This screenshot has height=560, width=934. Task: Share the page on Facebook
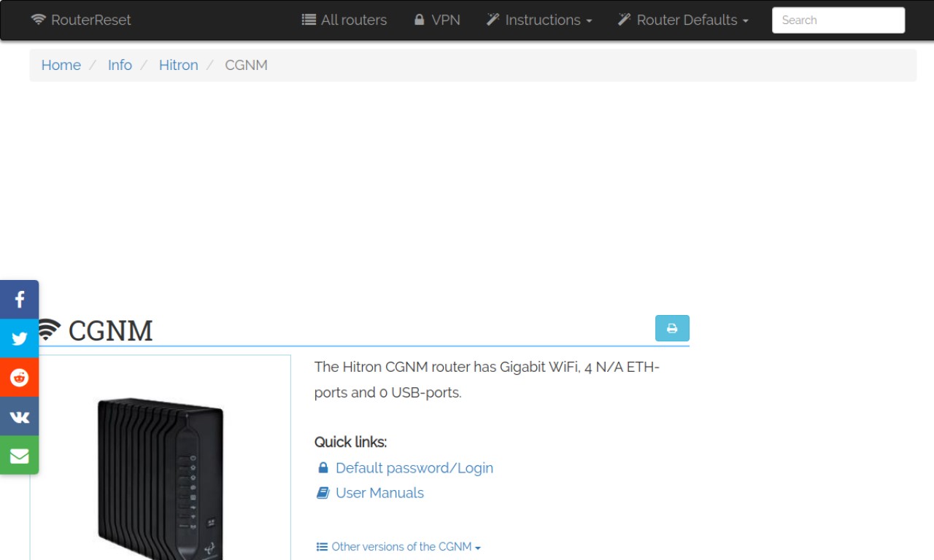pos(19,299)
